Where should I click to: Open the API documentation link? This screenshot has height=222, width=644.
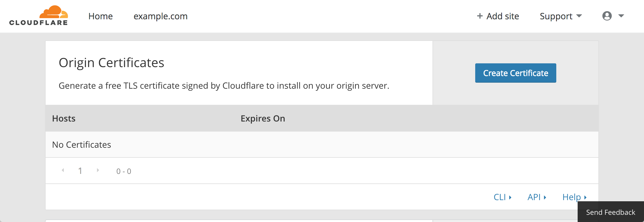coord(534,197)
